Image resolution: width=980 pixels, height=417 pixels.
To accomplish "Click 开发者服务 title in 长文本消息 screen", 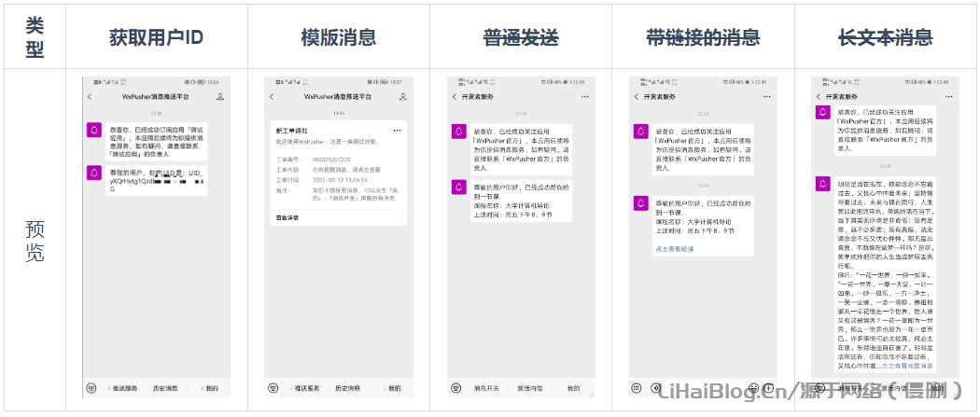I will coord(842,97).
